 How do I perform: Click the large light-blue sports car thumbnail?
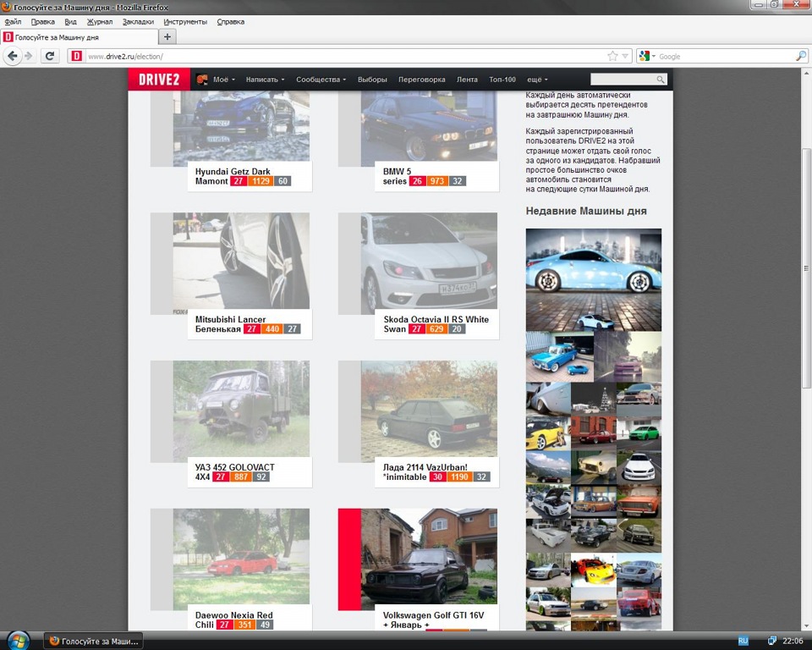pos(594,280)
